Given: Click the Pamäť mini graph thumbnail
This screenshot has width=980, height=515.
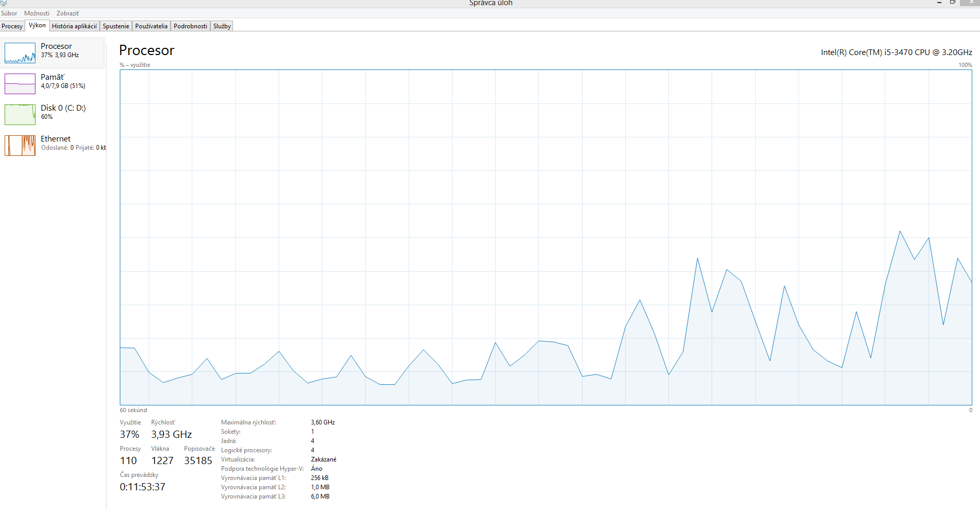Looking at the screenshot, I should point(20,84).
